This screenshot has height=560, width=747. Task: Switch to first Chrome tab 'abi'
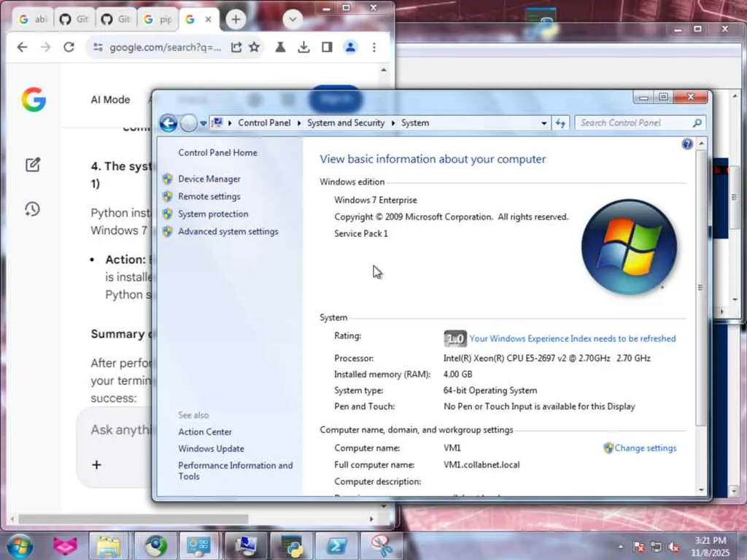click(x=32, y=20)
